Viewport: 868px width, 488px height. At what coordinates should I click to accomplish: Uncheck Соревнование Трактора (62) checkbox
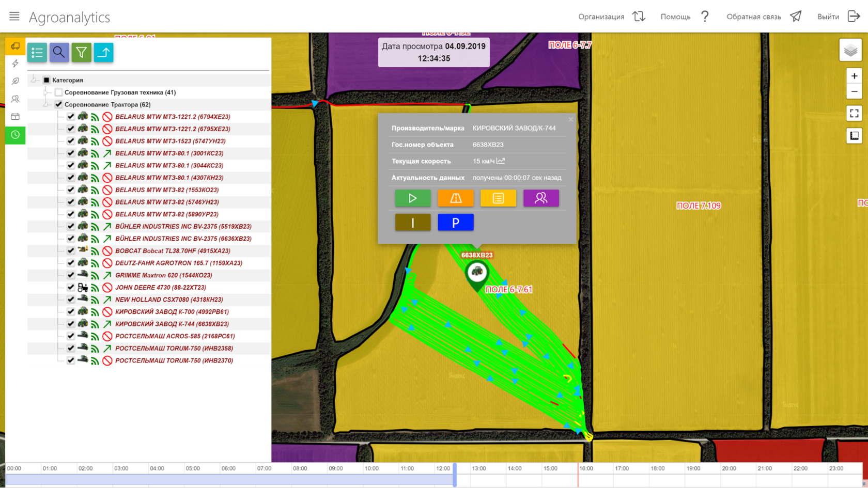click(58, 104)
